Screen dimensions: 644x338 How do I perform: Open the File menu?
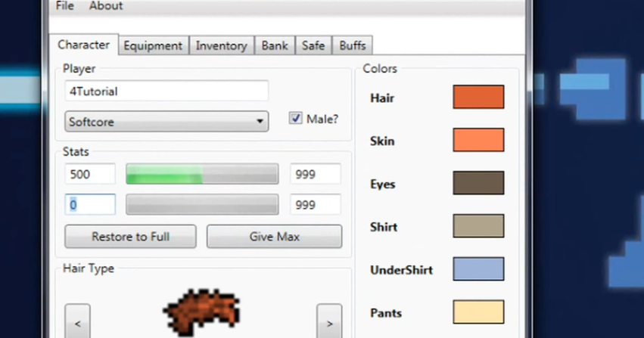(65, 6)
